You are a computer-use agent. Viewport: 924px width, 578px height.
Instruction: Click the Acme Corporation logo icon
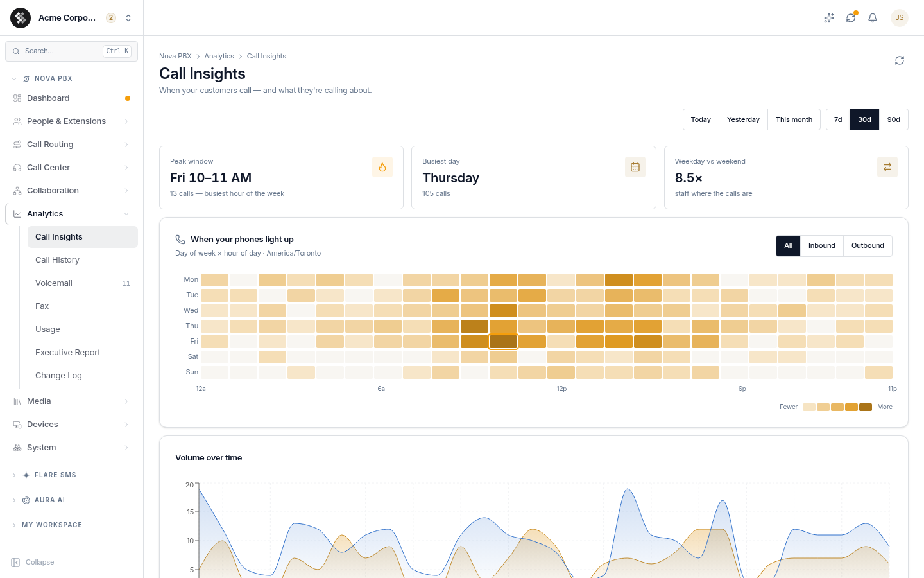click(21, 18)
